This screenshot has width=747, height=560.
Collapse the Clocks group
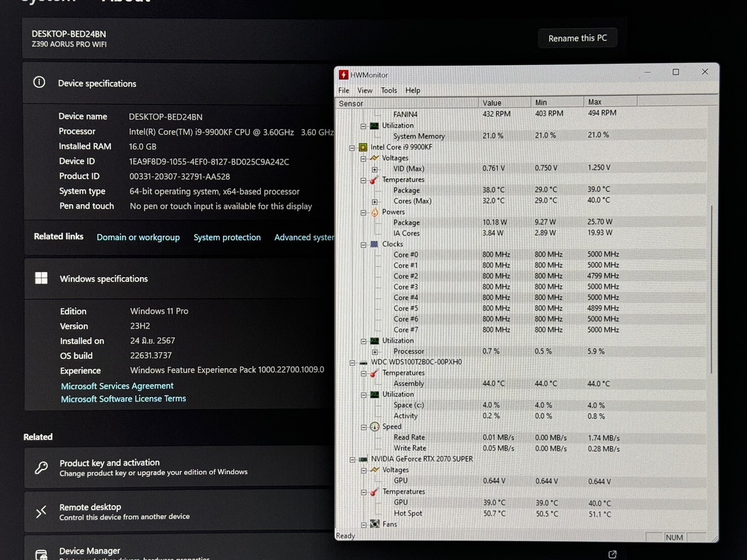[x=363, y=245]
